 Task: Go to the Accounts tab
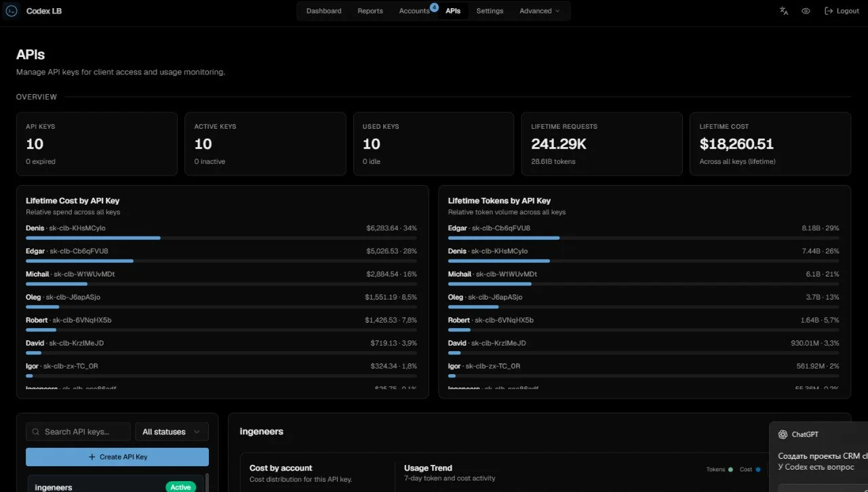(414, 11)
